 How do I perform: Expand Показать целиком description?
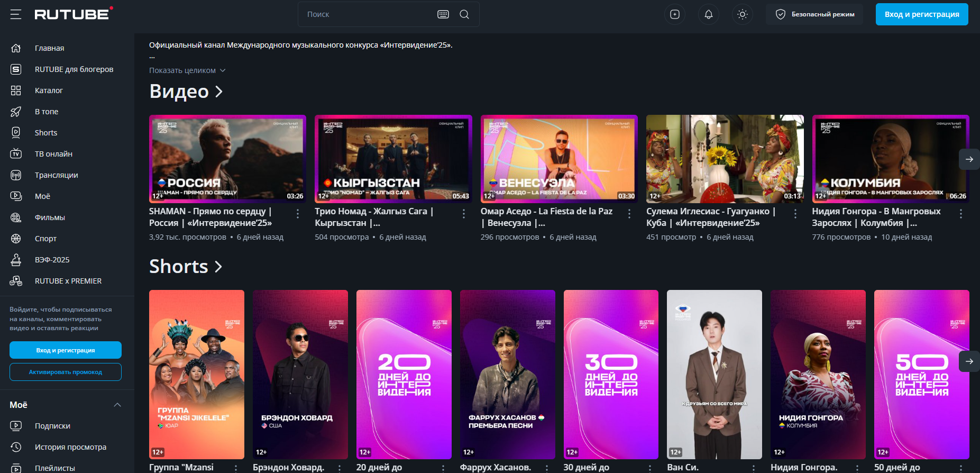click(187, 70)
